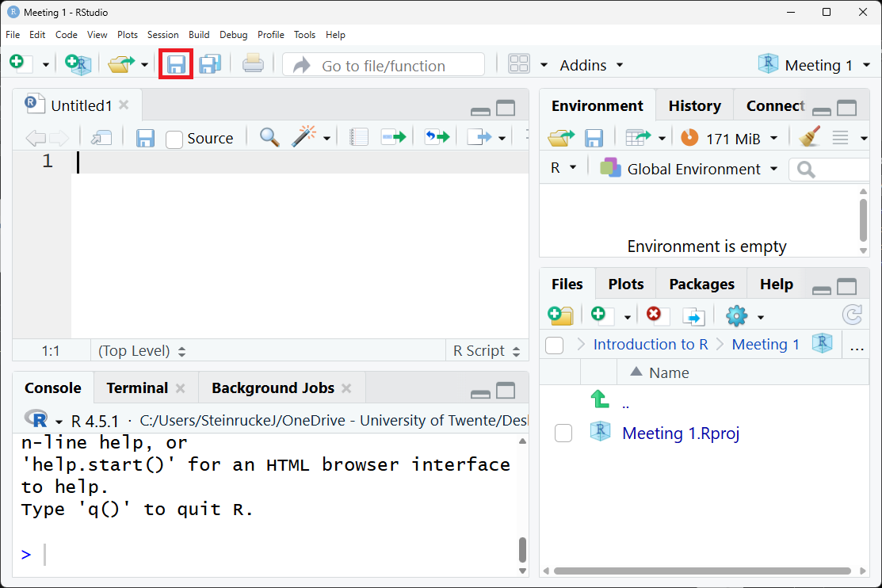Screen dimensions: 882x588
Task: Switch to the Packages tab
Action: tap(701, 284)
